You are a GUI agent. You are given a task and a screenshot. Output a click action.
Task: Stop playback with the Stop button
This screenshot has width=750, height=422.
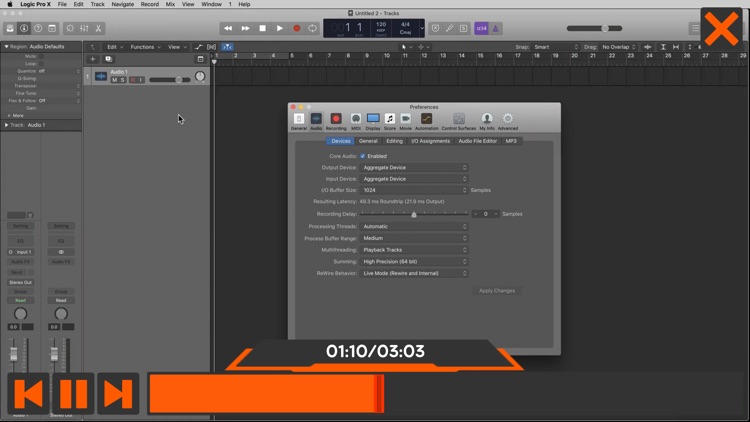tap(263, 28)
